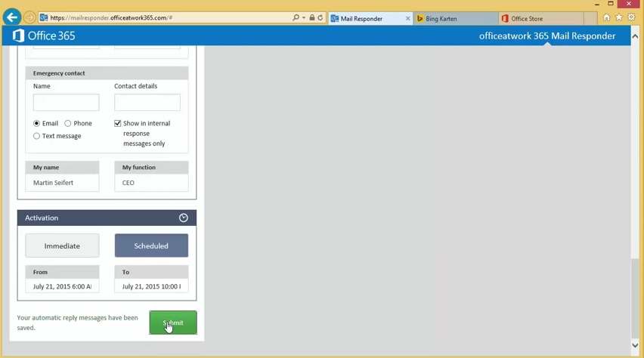This screenshot has width=644, height=358.
Task: Click the Office Store tab icon
Action: click(x=505, y=18)
